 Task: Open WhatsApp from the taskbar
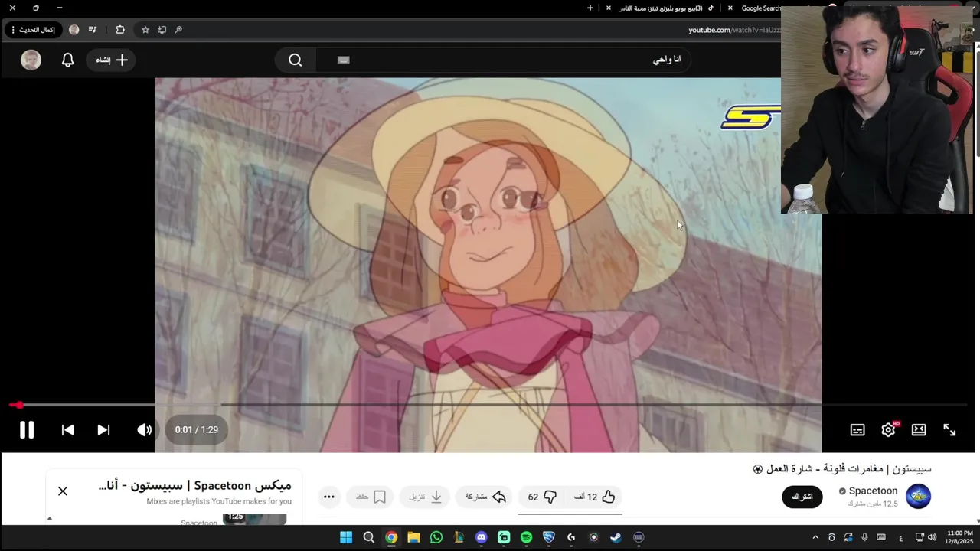[436, 537]
